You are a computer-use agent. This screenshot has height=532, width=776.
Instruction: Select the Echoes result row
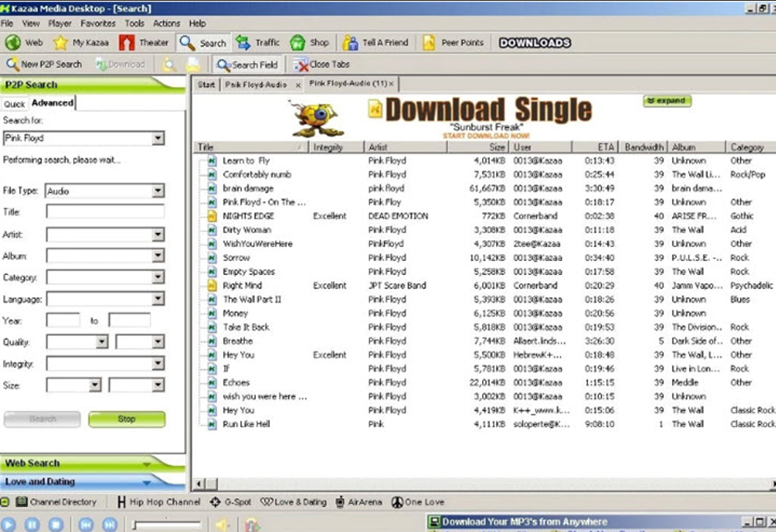[487, 382]
